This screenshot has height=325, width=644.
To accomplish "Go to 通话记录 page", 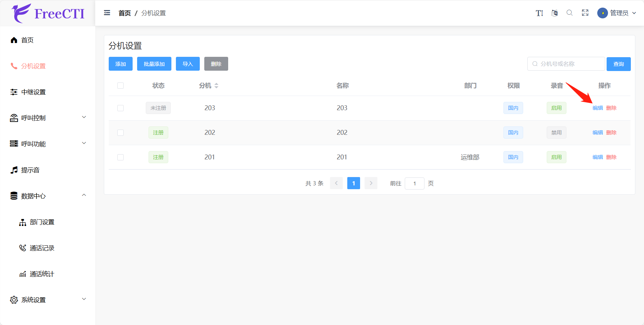I will tap(42, 248).
